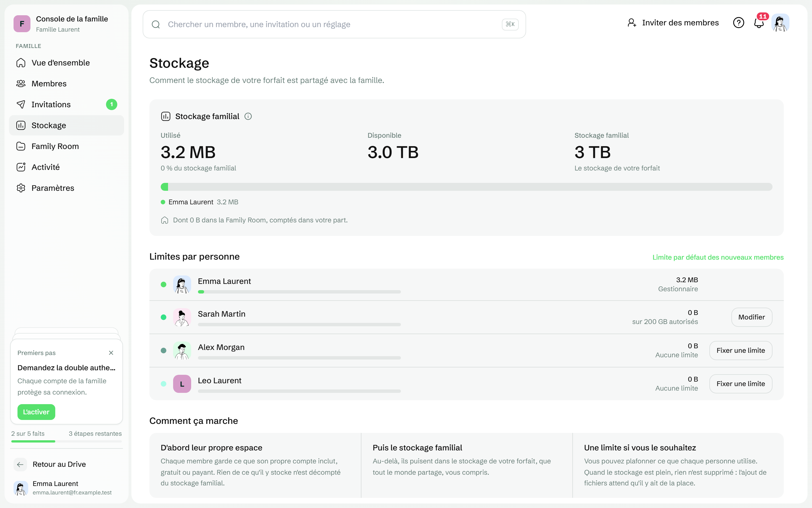Click Sarah Martin's usage bar
The height and width of the screenshot is (508, 812).
[x=299, y=325]
